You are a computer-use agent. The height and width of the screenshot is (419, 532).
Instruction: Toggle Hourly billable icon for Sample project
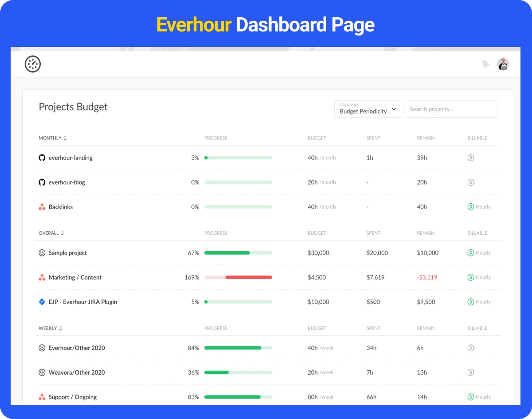[471, 253]
